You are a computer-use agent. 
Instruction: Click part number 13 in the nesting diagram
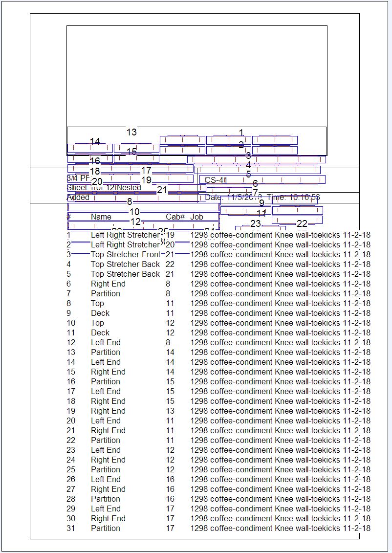[131, 132]
